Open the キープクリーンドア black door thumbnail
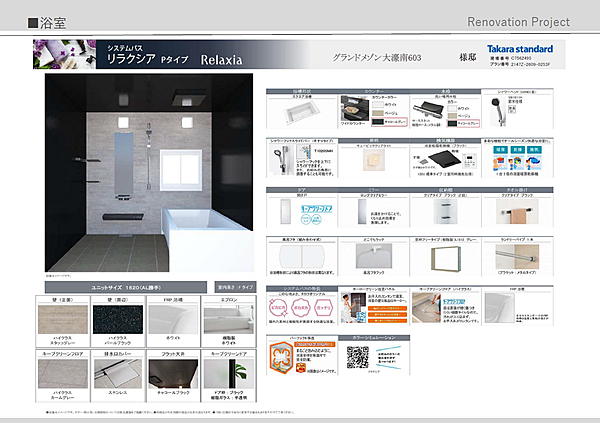This screenshot has height=423, width=600. coord(228,374)
